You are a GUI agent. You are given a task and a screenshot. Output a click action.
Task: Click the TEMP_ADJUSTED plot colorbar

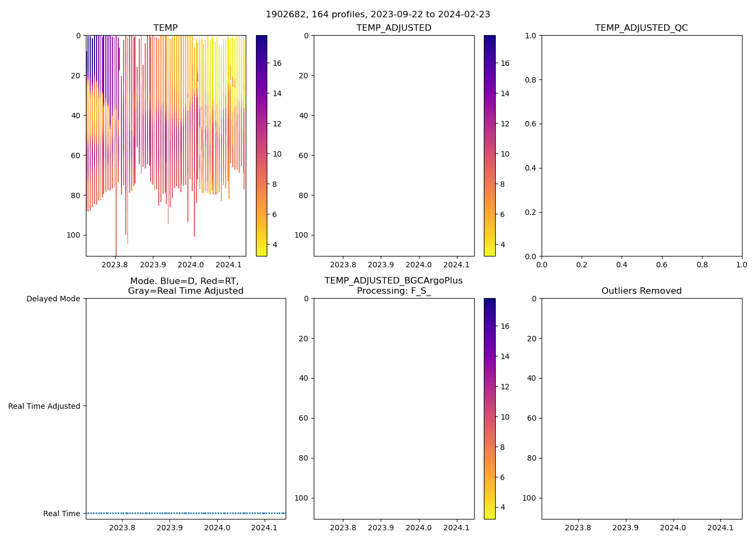[x=489, y=146]
